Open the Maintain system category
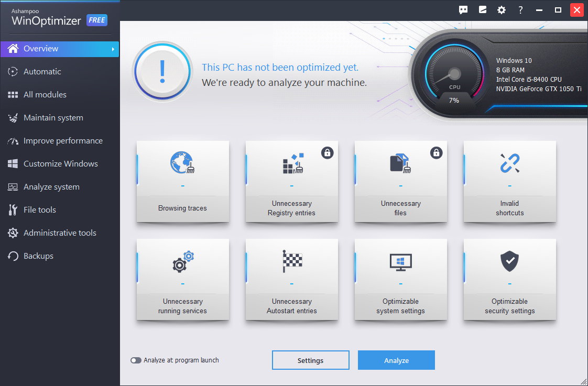The width and height of the screenshot is (588, 386). pyautogui.click(x=53, y=117)
